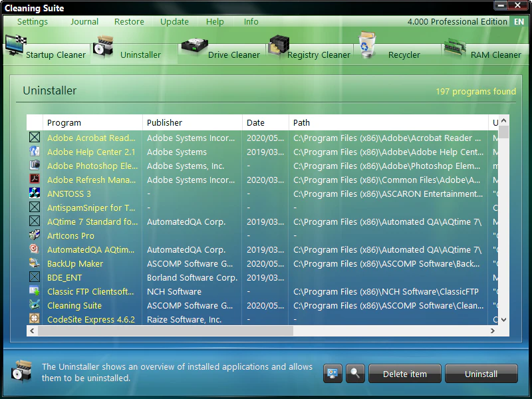Click the program details icon left of the magnifier
This screenshot has width=532, height=399.
click(332, 373)
